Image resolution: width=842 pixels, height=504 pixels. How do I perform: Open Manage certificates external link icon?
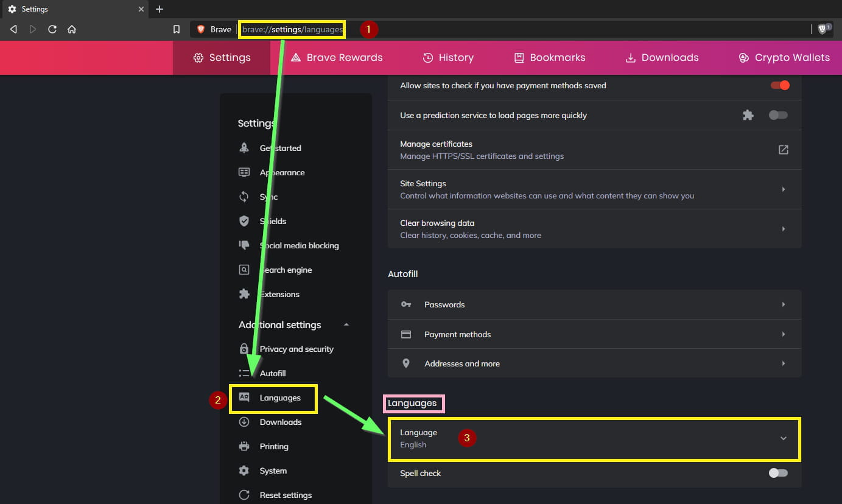(x=784, y=150)
